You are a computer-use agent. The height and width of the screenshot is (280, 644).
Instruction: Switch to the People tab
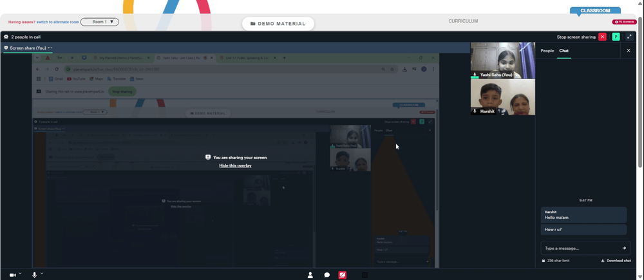547,50
